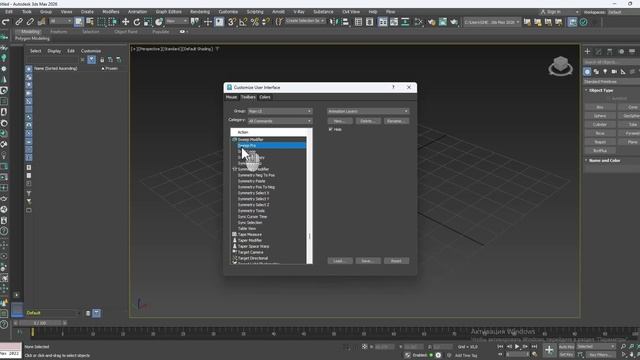Viewport: 640px width, 360px height.
Task: Open Select by Name tool
Action: coord(90,22)
